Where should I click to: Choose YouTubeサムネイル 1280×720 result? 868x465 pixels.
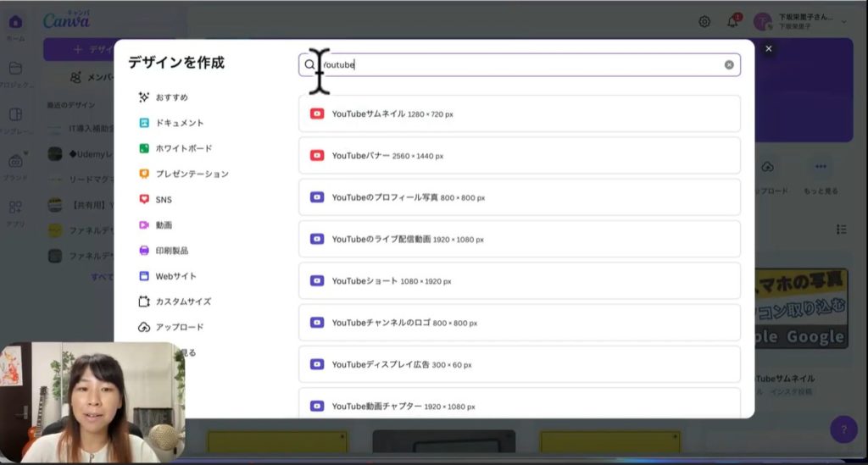[x=519, y=113]
